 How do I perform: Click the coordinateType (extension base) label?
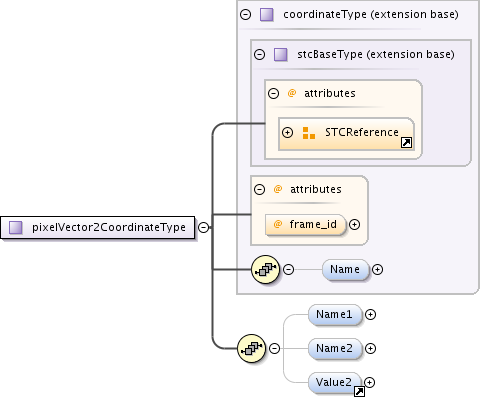[x=371, y=15]
